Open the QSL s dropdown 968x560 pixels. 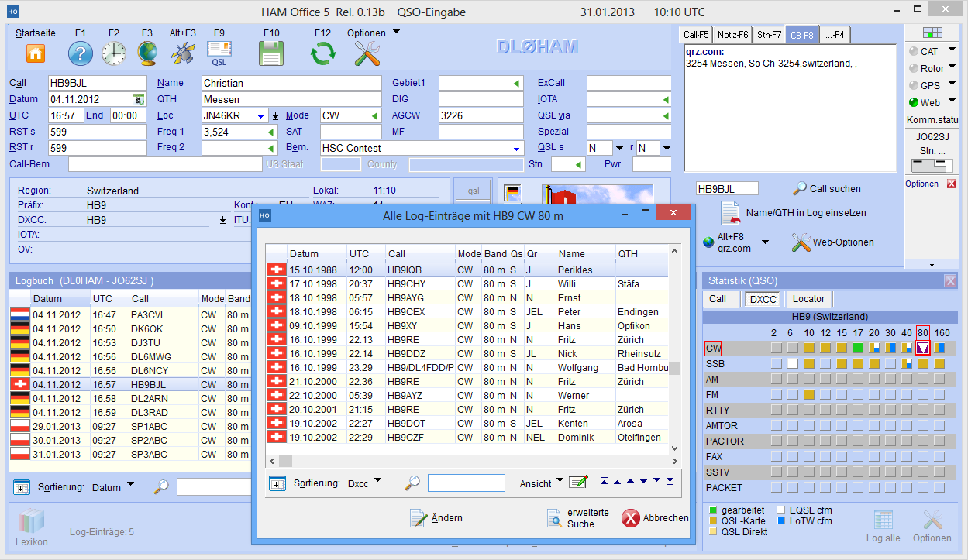click(619, 149)
